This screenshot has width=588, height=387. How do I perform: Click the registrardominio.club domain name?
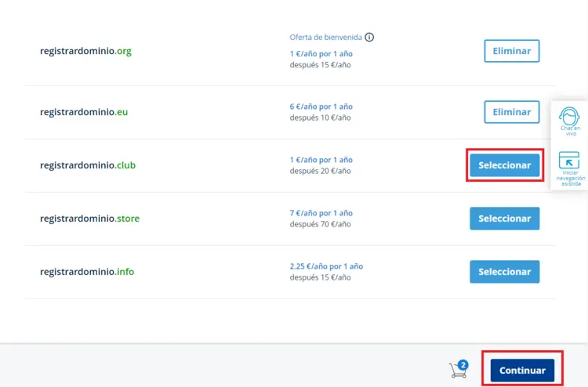88,165
